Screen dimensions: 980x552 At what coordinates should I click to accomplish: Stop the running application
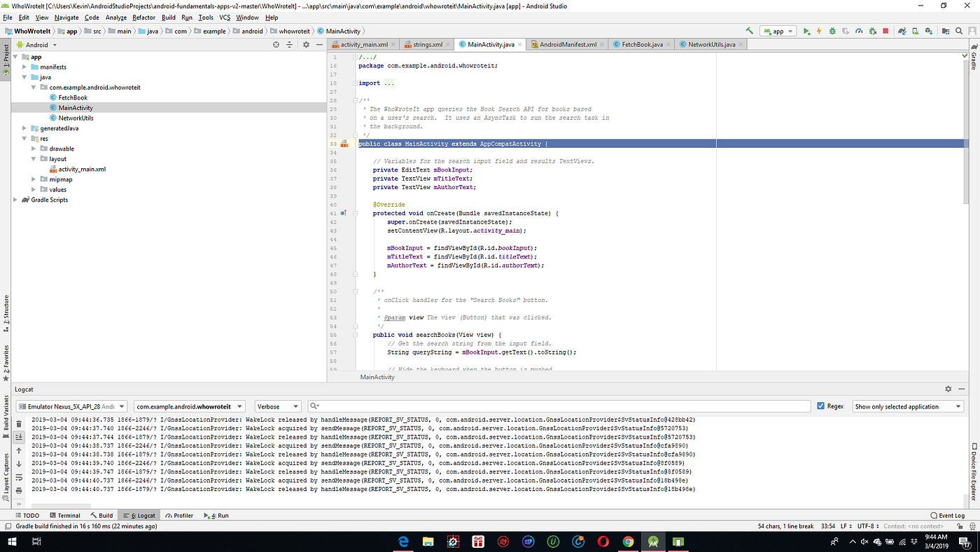[x=886, y=31]
